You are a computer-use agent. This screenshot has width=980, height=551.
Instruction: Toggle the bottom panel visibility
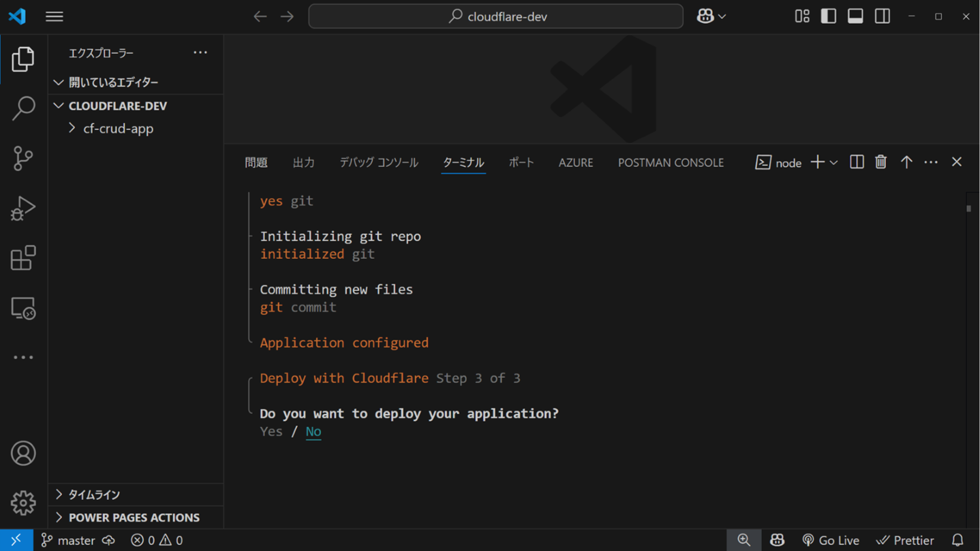855,16
